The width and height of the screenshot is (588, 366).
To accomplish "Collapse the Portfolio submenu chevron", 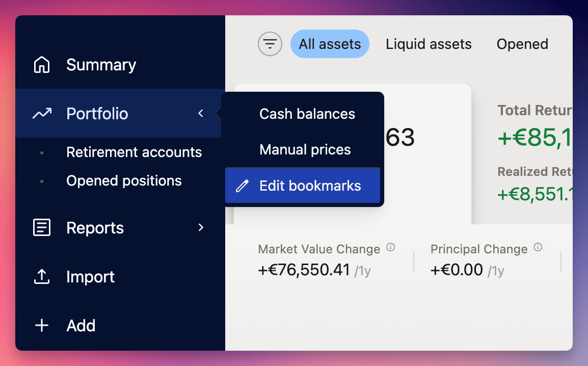I will 201,113.
